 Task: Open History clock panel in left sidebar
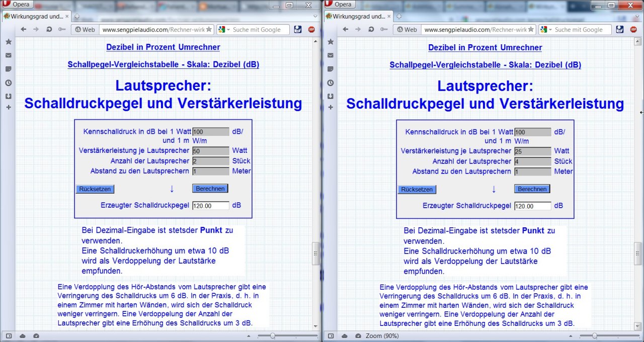coord(8,82)
